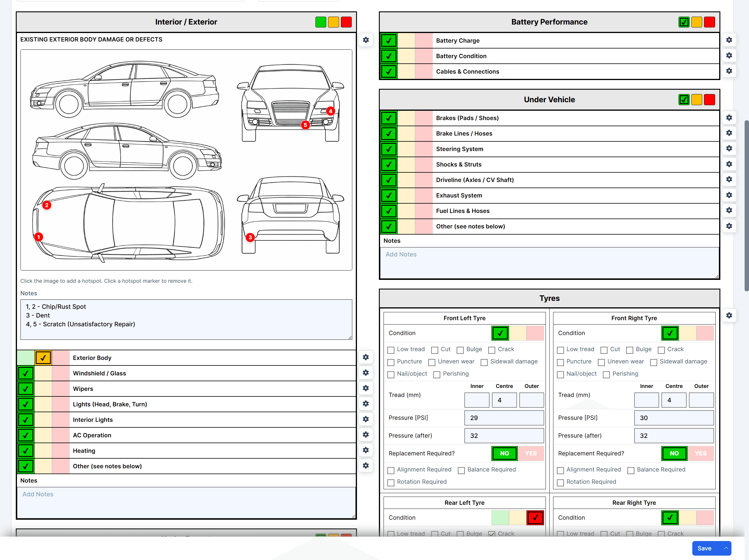Click Front Right Tyre Pressure PSI field
The width and height of the screenshot is (749, 560).
(x=674, y=418)
